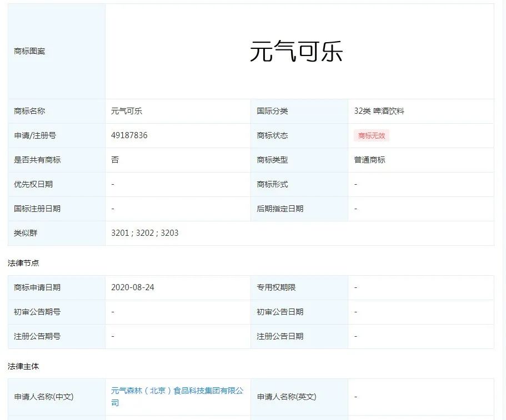506x420 pixels.
Task: Click the 法律节点 section heading
Action: pos(23,263)
